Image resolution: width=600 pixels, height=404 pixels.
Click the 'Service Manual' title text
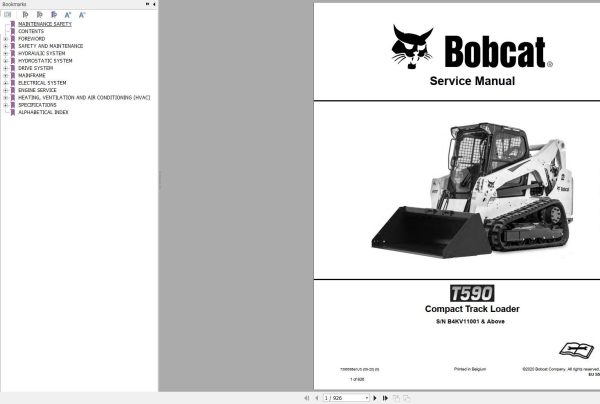(x=472, y=81)
